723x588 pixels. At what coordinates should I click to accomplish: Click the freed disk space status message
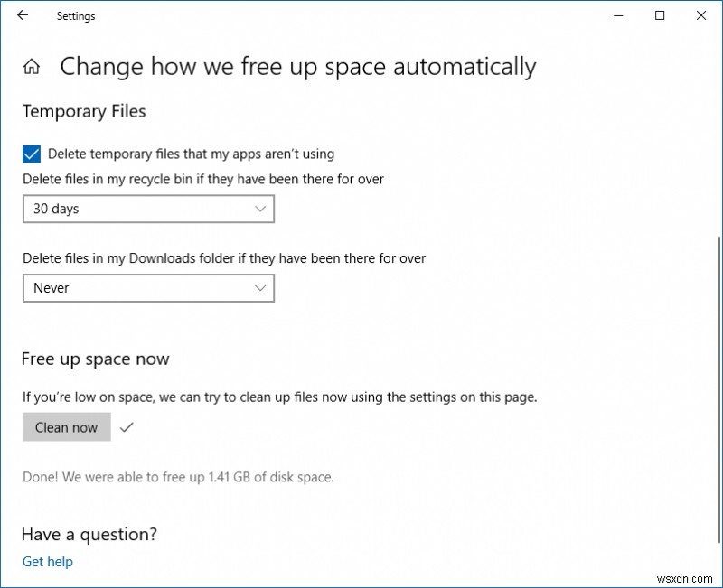[178, 477]
